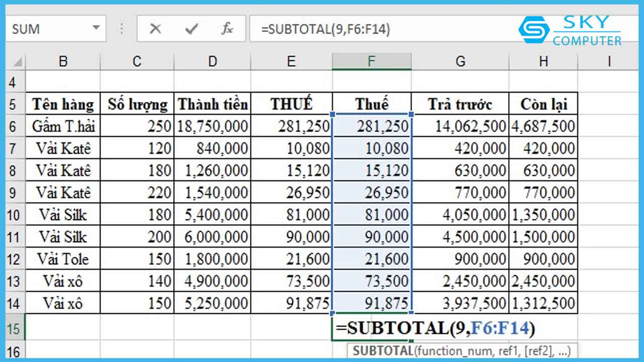The image size is (644, 362).
Task: Select the 4,900,000 cell
Action: 212,281
